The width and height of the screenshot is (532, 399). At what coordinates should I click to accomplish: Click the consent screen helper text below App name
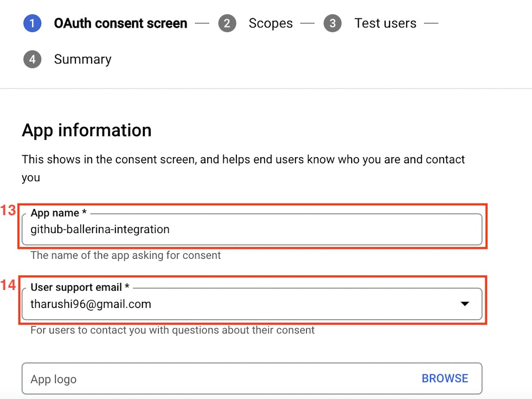point(125,255)
